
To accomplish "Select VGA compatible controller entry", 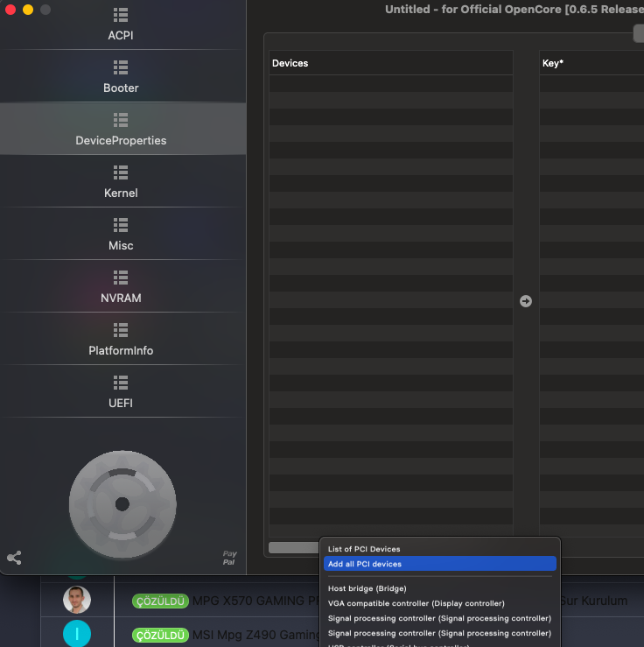I will click(440, 603).
